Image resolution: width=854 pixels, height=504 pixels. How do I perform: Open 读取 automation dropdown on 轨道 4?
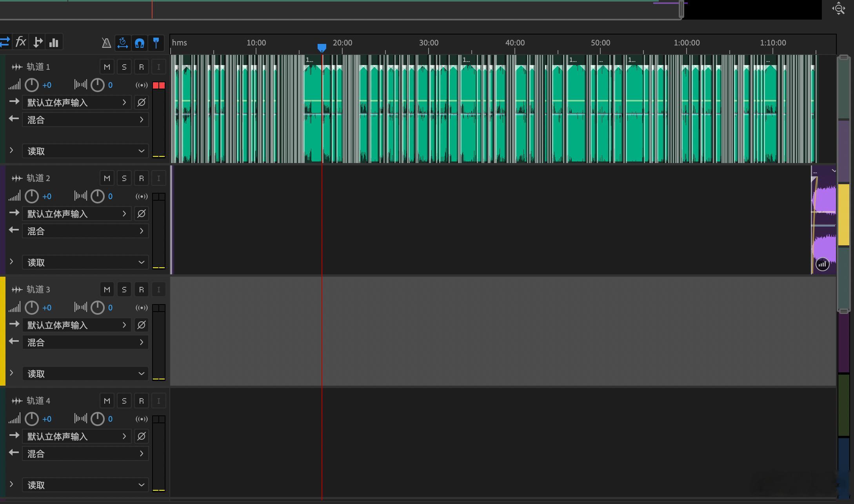(x=85, y=485)
